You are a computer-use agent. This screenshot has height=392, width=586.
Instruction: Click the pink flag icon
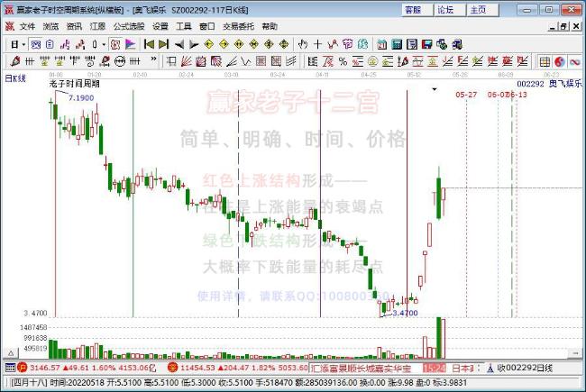[130, 44]
